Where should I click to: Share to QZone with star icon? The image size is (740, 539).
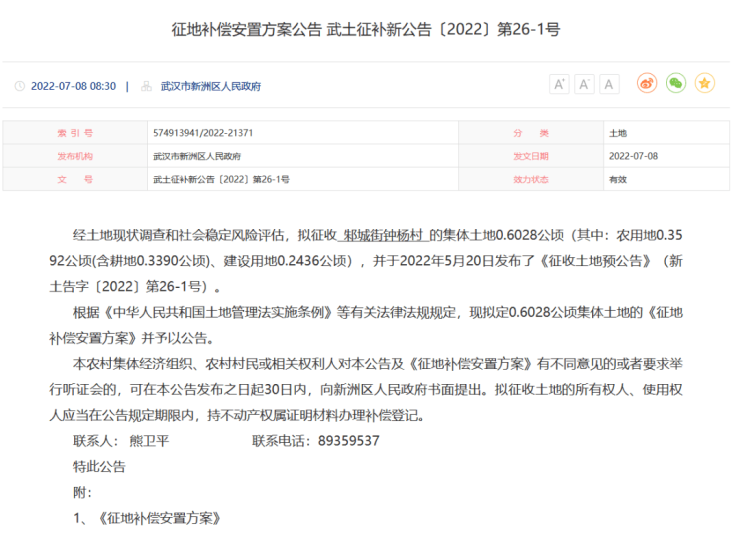click(705, 84)
